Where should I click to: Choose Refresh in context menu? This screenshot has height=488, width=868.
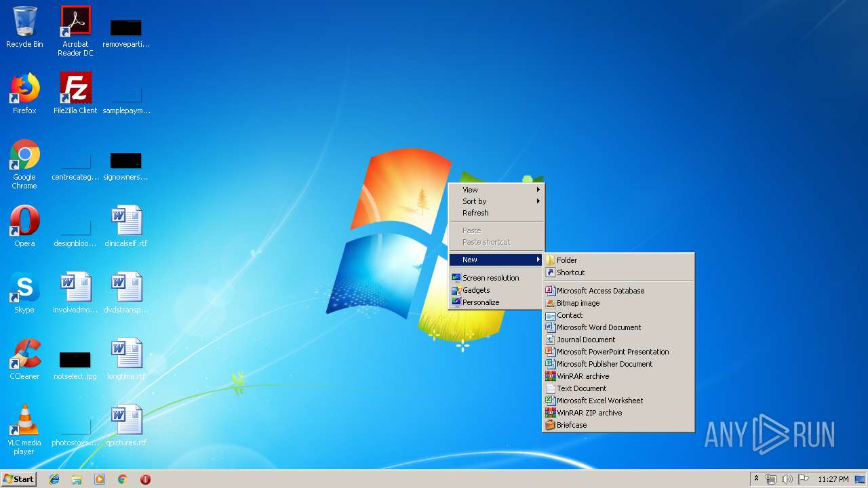tap(496, 213)
